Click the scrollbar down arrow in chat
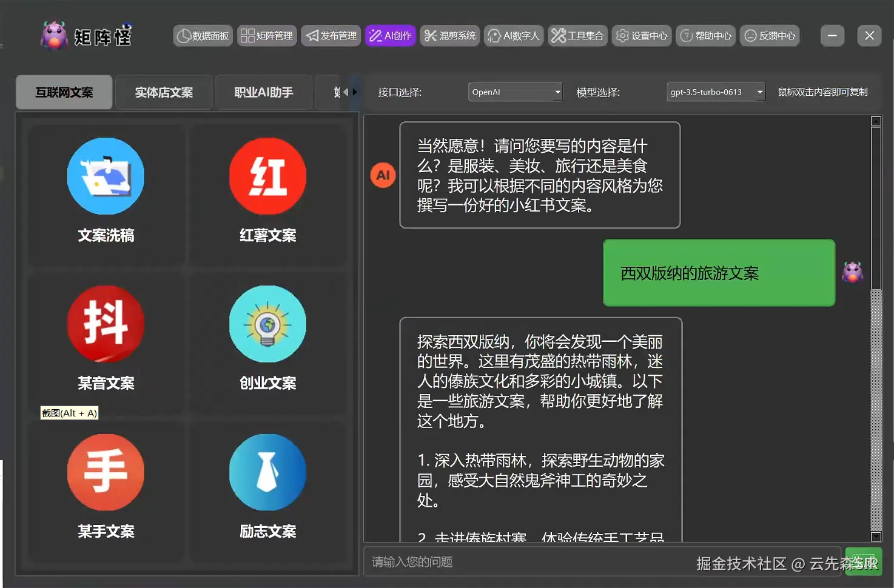Viewport: 894px width, 588px height. click(x=876, y=536)
